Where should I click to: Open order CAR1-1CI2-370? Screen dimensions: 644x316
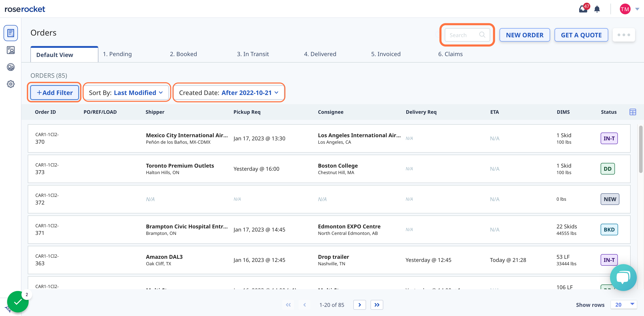(329, 138)
